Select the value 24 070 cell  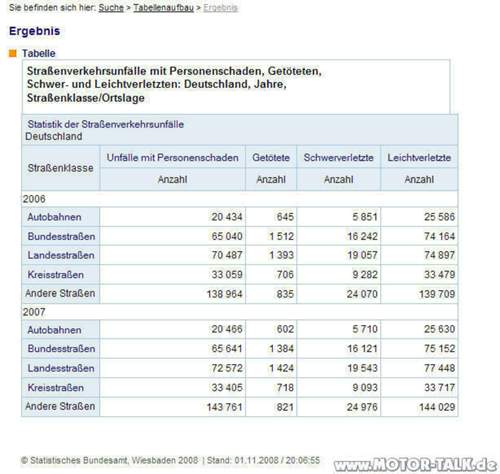point(338,294)
